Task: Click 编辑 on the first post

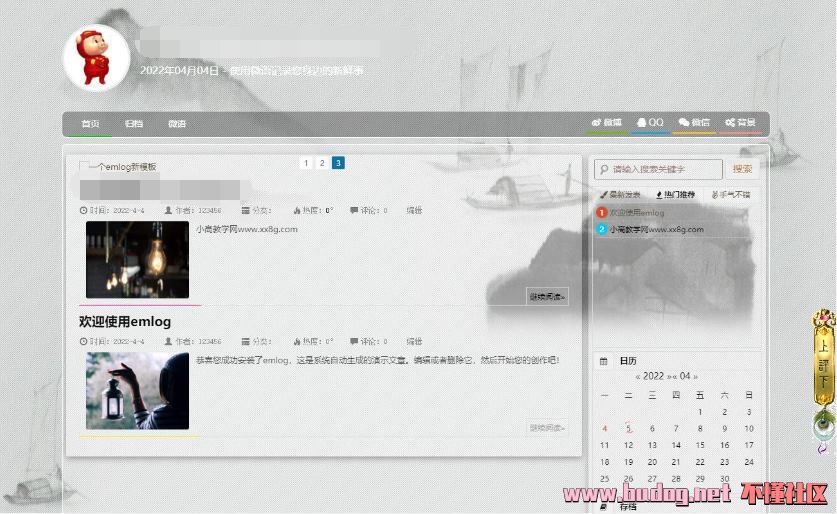Action: click(x=414, y=210)
